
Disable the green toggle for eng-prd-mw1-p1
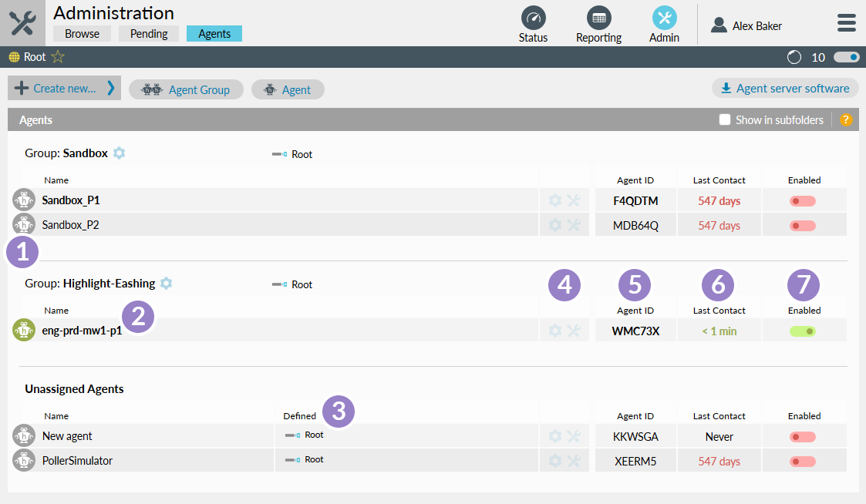point(804,330)
